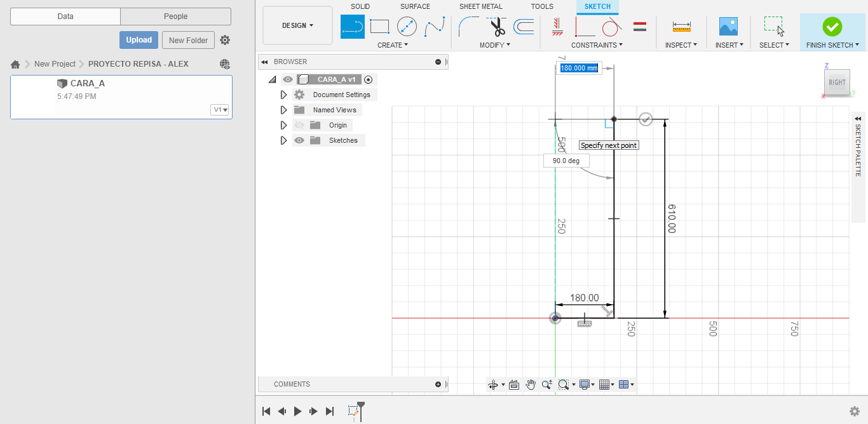Open the SELECT dropdown menu

click(x=774, y=45)
